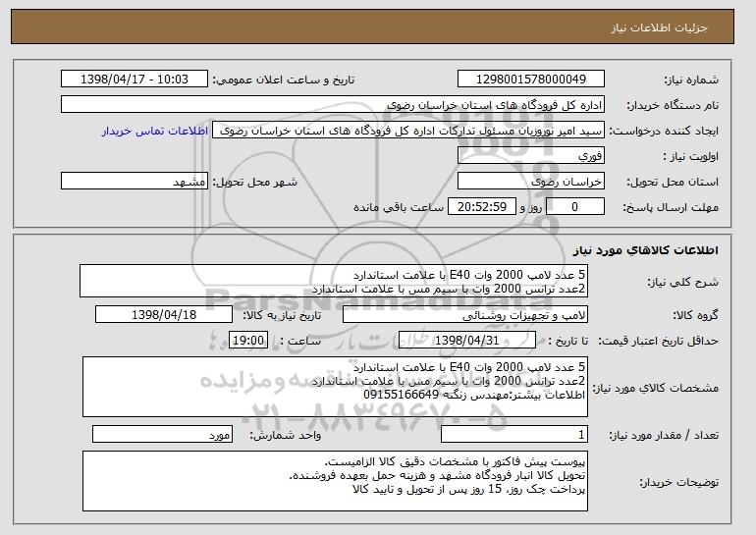Select the remaining days field showing 0
The image size is (756, 535).
click(574, 207)
